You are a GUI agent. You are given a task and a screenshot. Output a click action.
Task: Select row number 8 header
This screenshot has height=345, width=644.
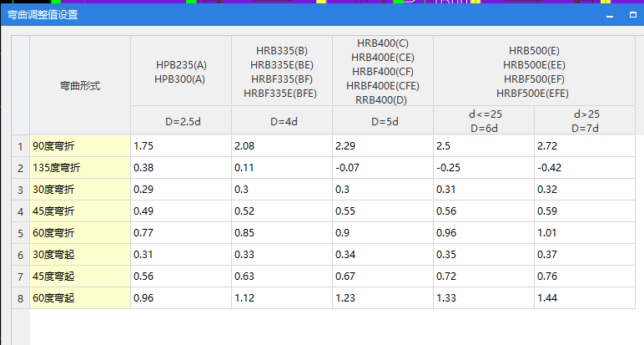click(21, 298)
